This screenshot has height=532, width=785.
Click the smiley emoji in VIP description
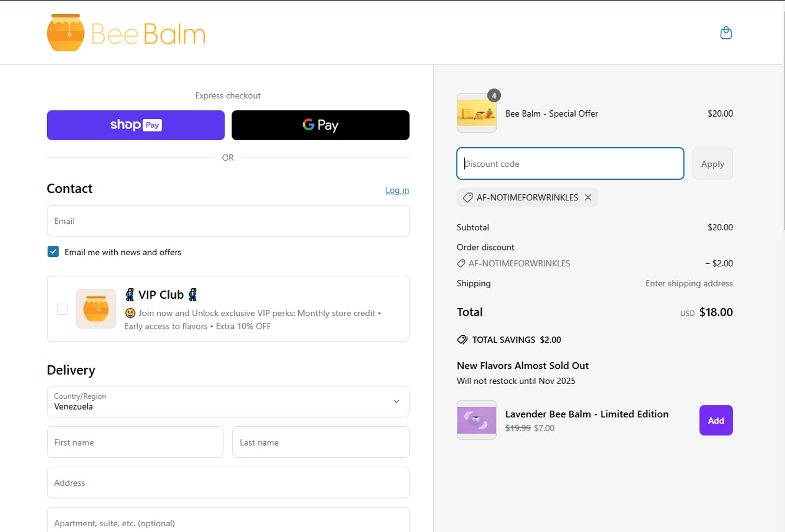click(130, 313)
